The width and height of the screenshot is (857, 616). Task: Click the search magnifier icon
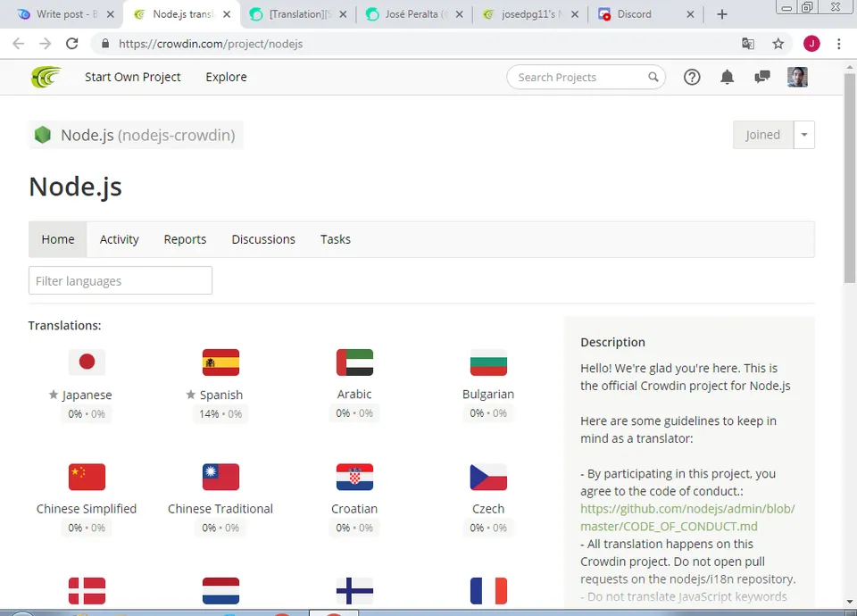[653, 77]
